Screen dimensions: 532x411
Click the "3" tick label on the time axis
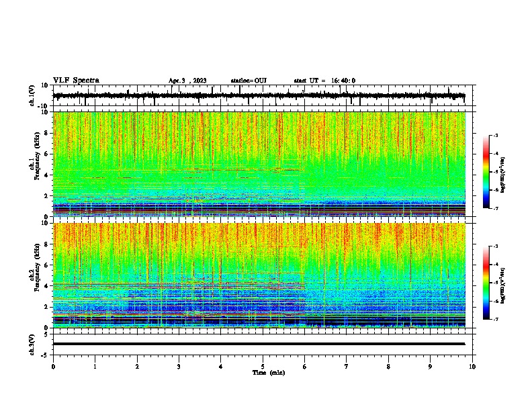179,367
